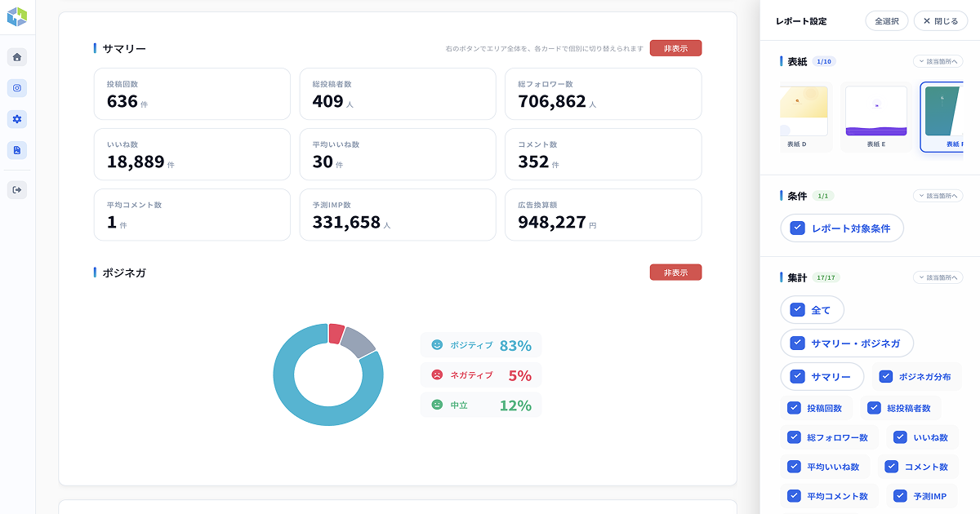Hide the サマリー area with 非表示
Screen dimensions: 980x514
tap(675, 48)
